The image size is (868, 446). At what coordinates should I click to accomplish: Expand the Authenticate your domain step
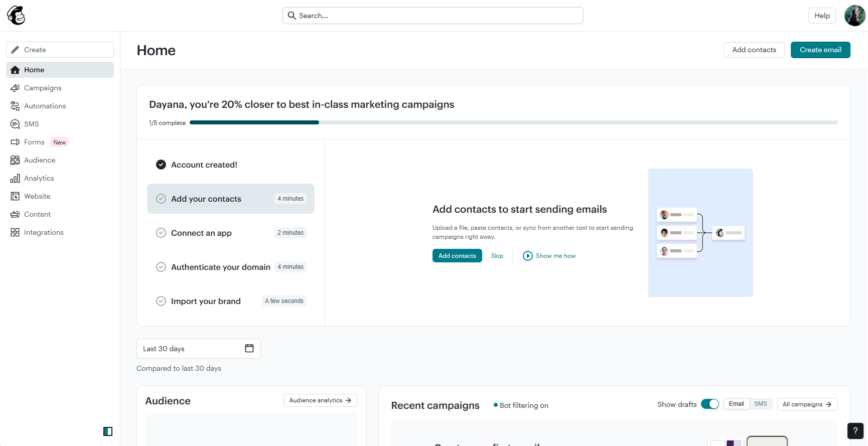coord(231,267)
